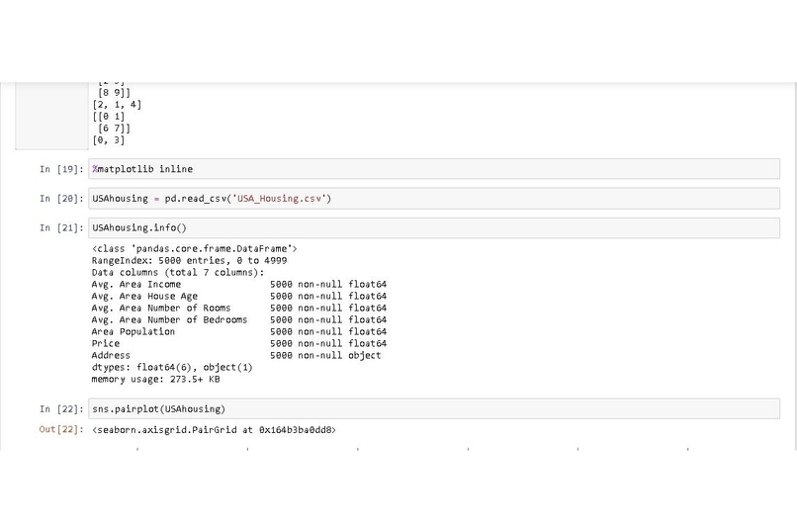Click the 'Out[22]:' output prompt
Viewport: 797px width, 532px height.
(61, 429)
